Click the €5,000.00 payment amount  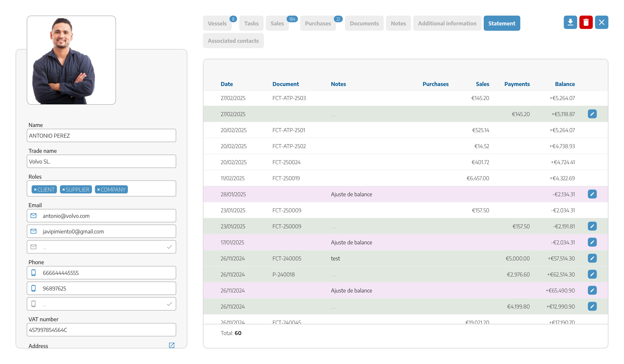518,258
